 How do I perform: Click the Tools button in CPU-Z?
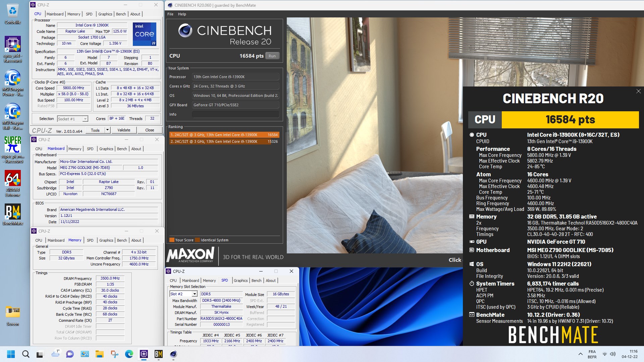[95, 130]
